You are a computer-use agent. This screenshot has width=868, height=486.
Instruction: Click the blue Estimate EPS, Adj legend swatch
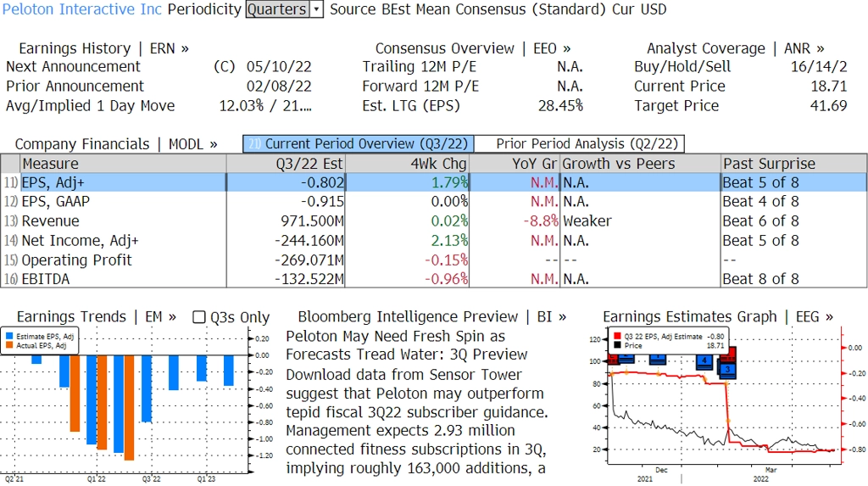[9, 337]
